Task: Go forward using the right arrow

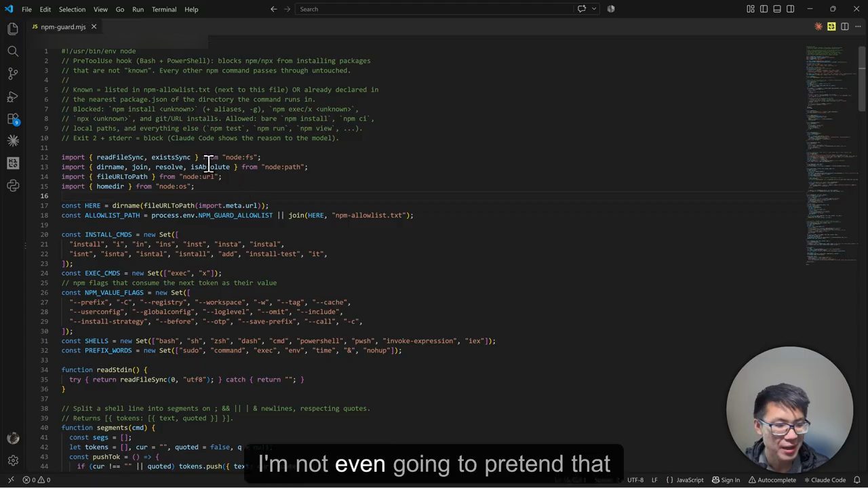Action: tap(287, 9)
